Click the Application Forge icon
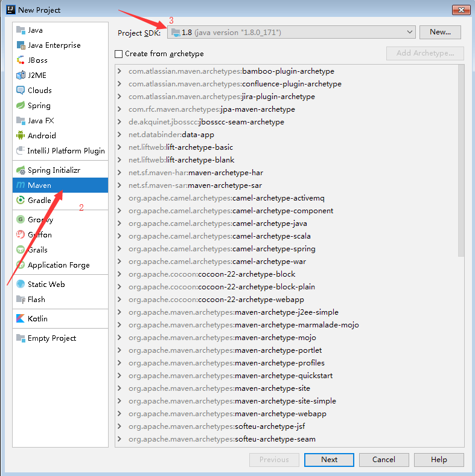 pyautogui.click(x=21, y=265)
